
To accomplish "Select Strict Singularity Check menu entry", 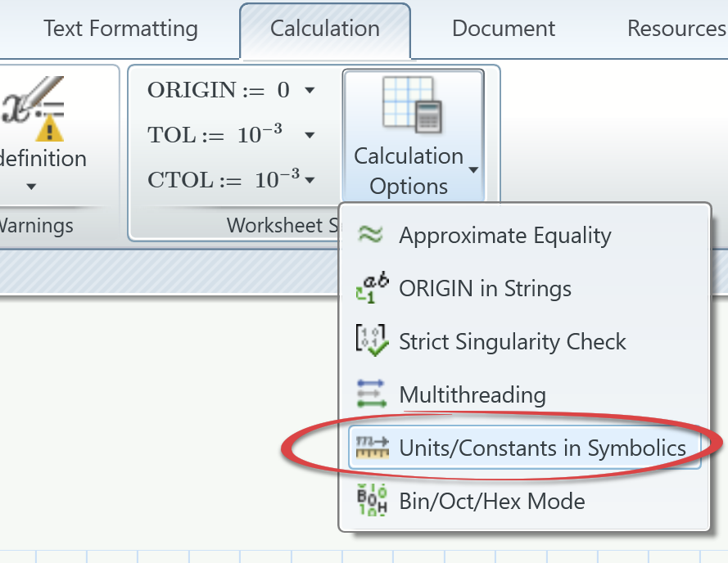I will click(512, 341).
